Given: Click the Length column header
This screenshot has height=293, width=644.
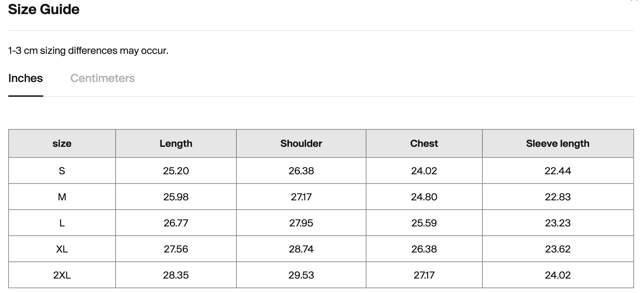Looking at the screenshot, I should tap(176, 143).
